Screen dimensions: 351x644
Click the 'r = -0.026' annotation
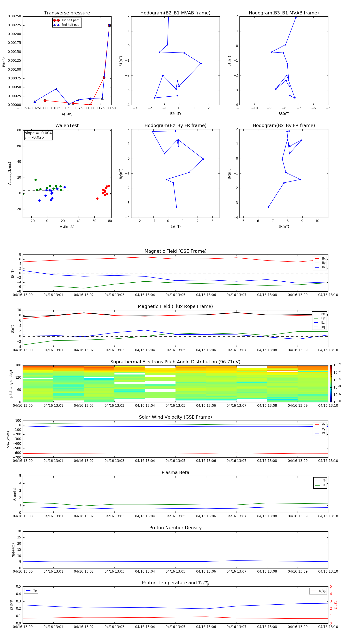click(35, 137)
